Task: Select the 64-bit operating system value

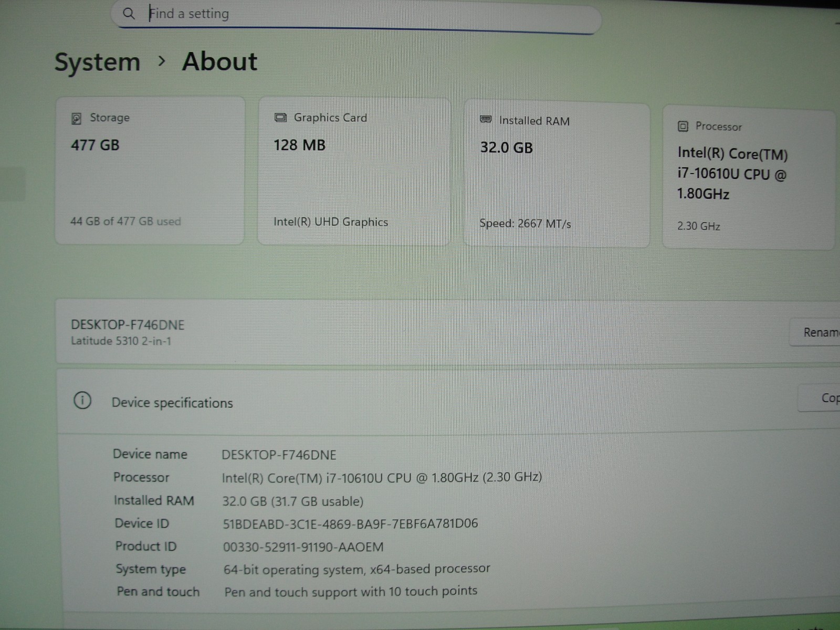Action: pos(357,570)
